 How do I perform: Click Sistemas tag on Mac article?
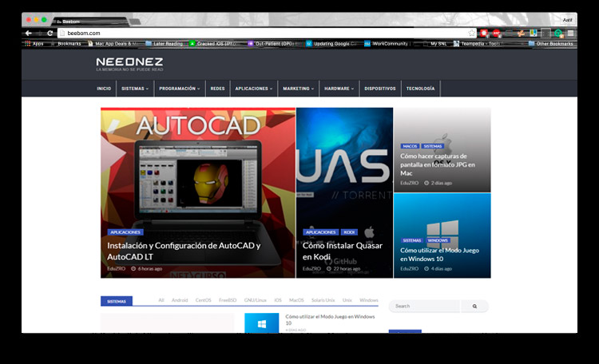pos(432,146)
